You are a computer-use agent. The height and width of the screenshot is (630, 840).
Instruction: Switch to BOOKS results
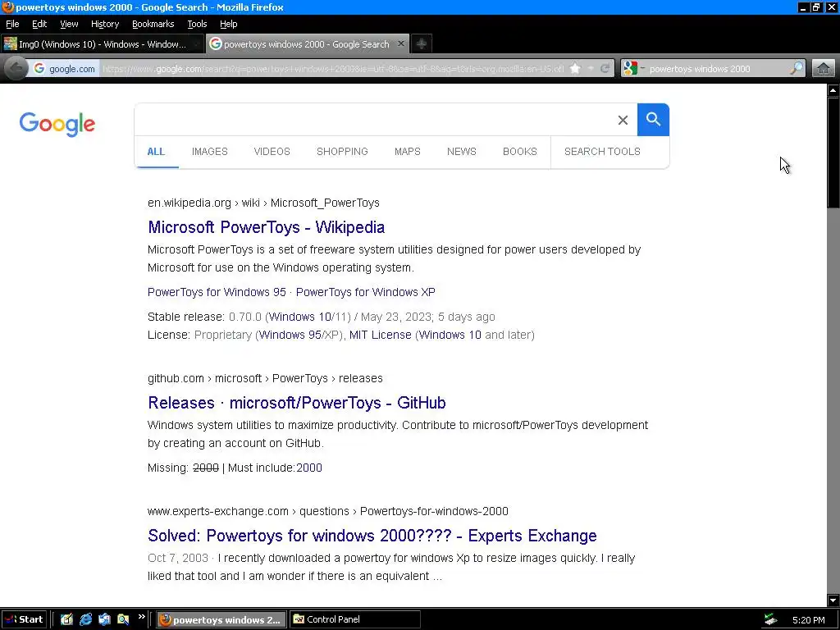[520, 152]
